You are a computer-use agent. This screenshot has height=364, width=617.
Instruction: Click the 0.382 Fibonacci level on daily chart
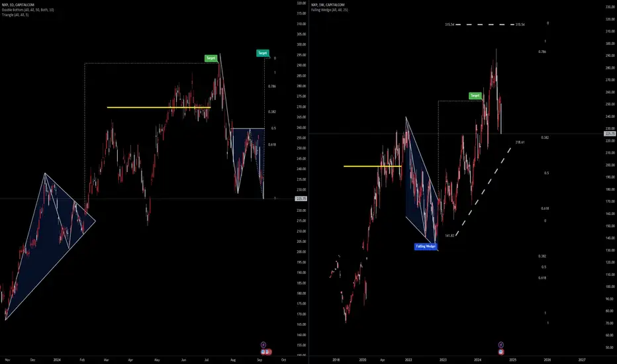tap(272, 112)
